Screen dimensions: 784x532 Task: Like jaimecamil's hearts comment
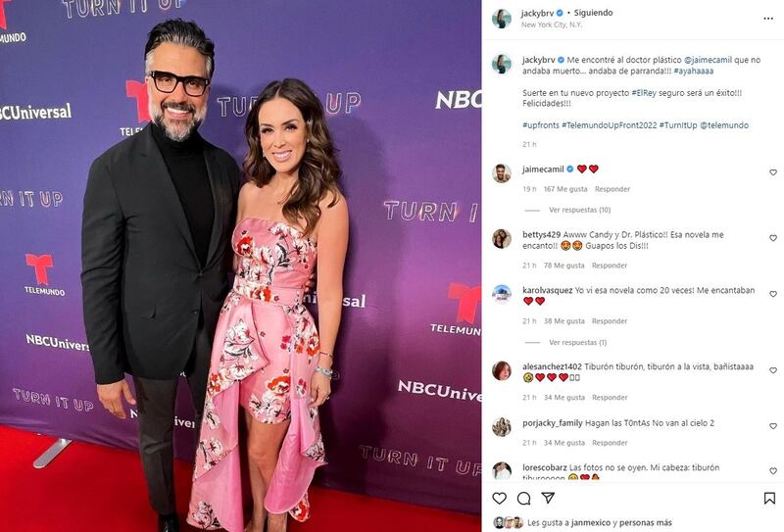pos(773,172)
